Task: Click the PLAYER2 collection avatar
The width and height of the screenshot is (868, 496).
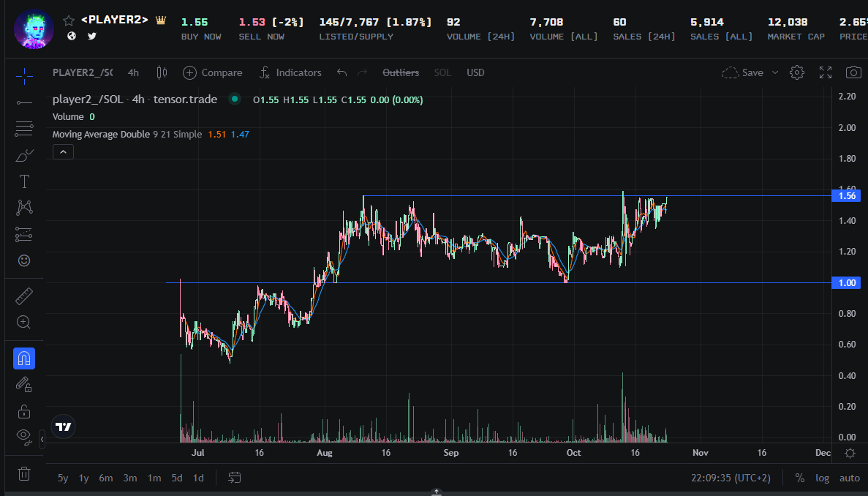Action: 34,29
